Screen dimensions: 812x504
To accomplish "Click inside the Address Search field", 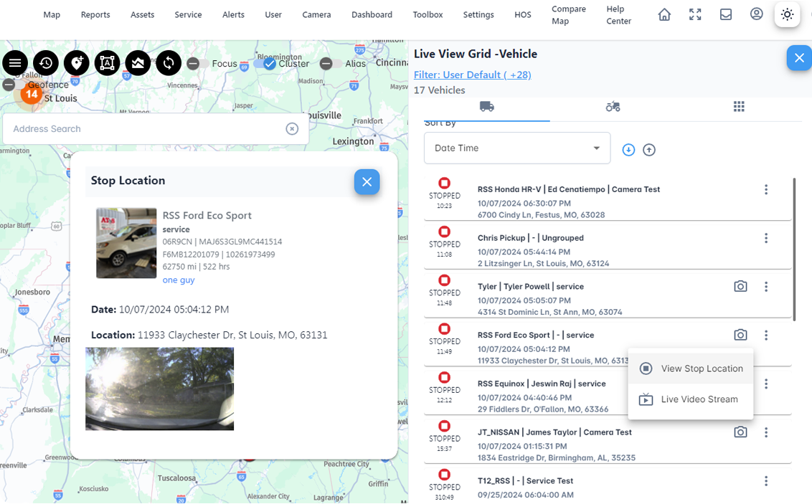I will point(143,128).
